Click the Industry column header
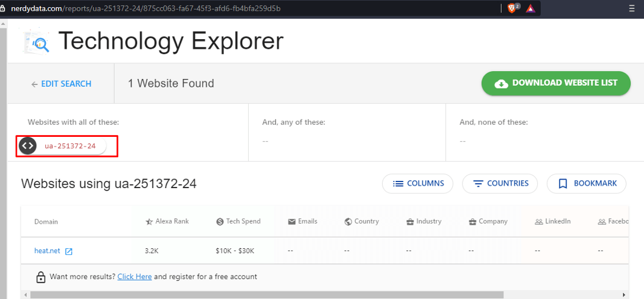Image resolution: width=644 pixels, height=299 pixels. (424, 221)
